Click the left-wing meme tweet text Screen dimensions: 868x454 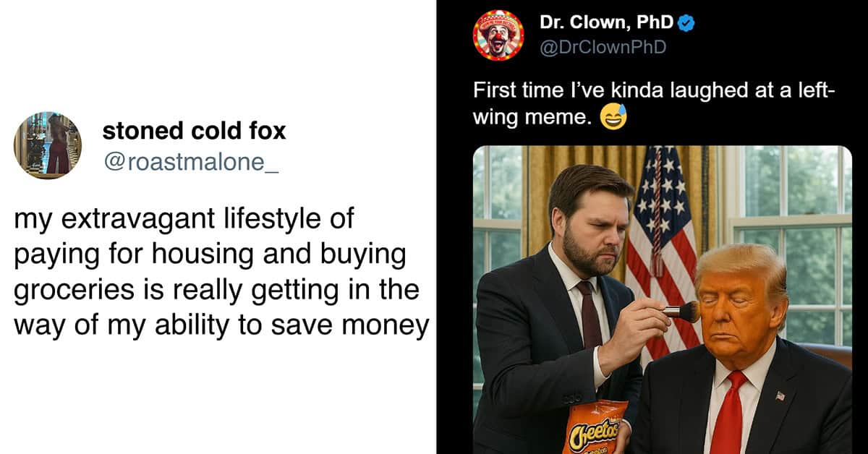point(654,103)
